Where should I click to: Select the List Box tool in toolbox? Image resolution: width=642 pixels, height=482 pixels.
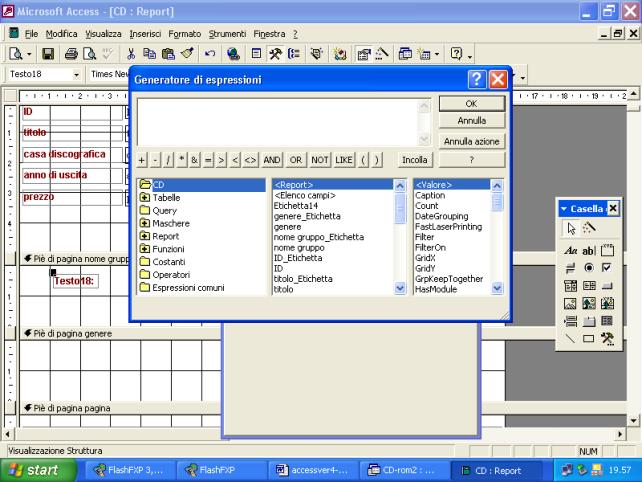tap(589, 285)
